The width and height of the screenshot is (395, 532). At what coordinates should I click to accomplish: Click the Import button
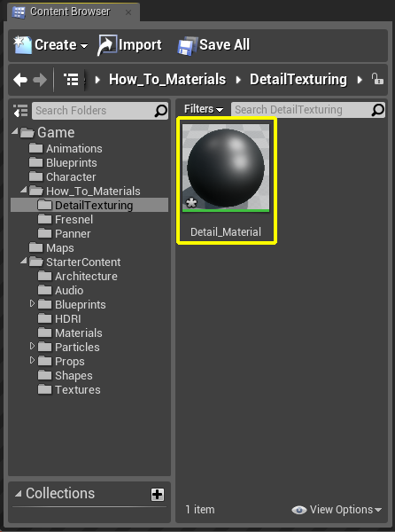pos(129,45)
